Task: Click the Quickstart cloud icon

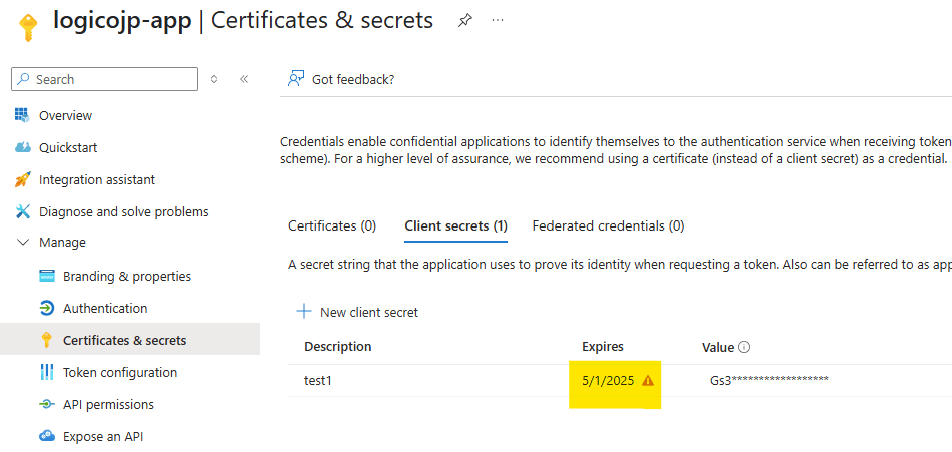Action: 22,147
